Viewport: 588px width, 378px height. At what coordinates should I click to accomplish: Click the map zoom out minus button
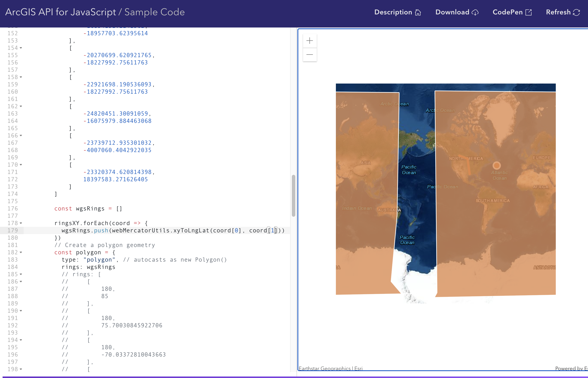coord(310,55)
